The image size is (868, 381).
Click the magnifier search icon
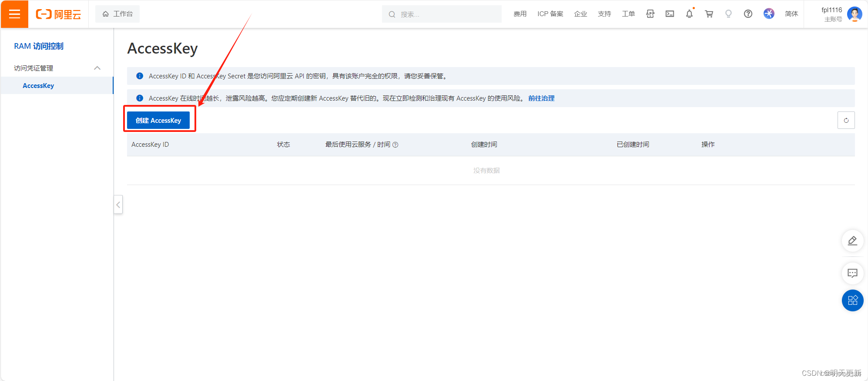point(392,14)
